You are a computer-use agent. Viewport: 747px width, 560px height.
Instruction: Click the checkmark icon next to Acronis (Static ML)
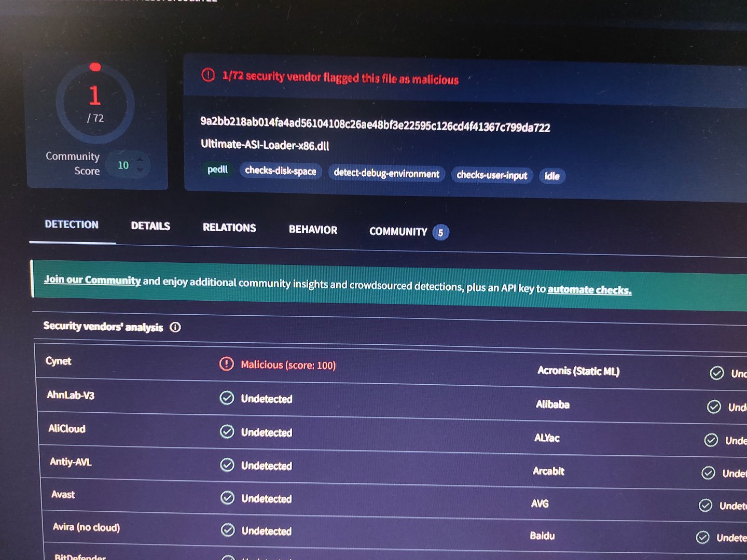pos(717,373)
